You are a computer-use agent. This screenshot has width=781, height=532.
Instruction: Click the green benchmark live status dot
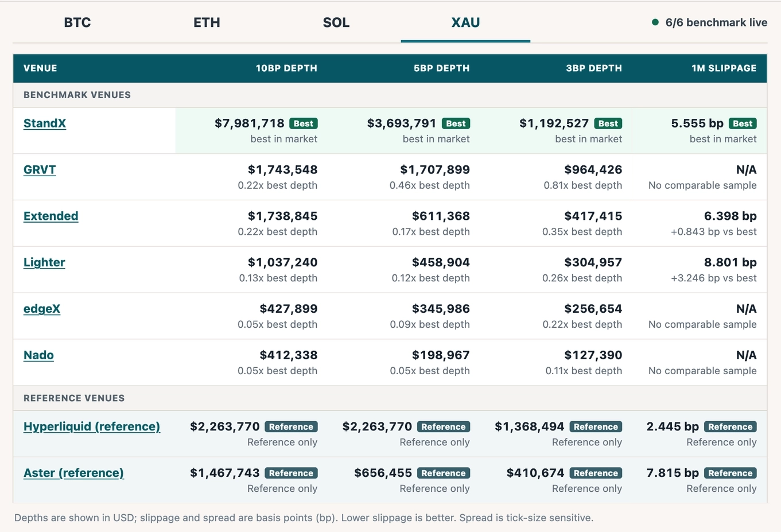655,22
